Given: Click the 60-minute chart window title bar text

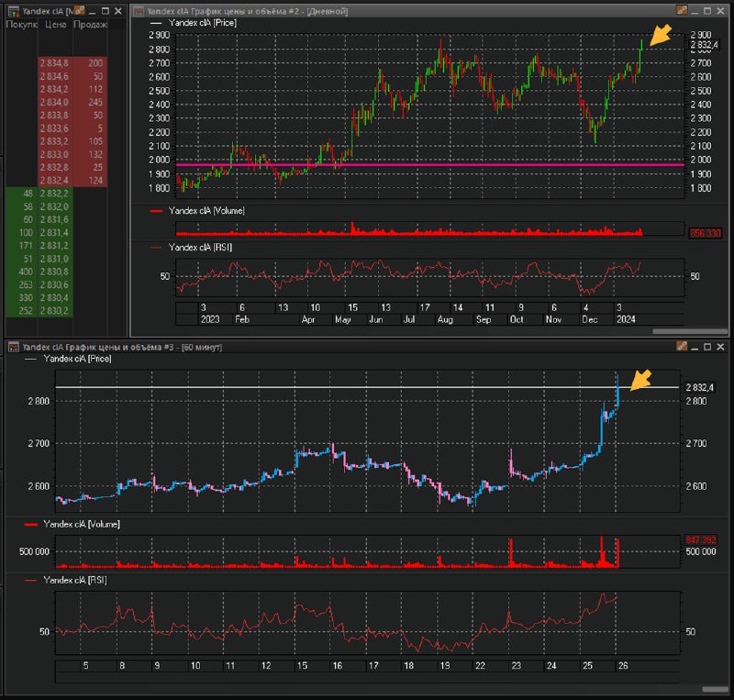Looking at the screenshot, I should point(122,347).
